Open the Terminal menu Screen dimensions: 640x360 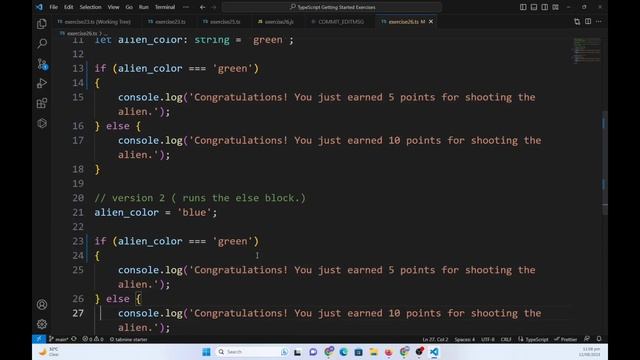[x=165, y=7]
